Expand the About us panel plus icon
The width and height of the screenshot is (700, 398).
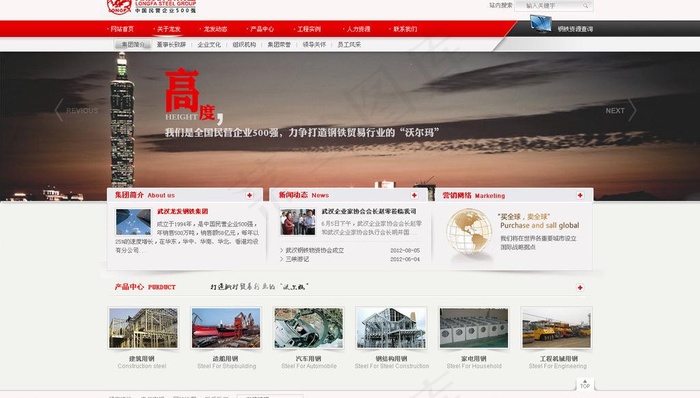point(249,195)
